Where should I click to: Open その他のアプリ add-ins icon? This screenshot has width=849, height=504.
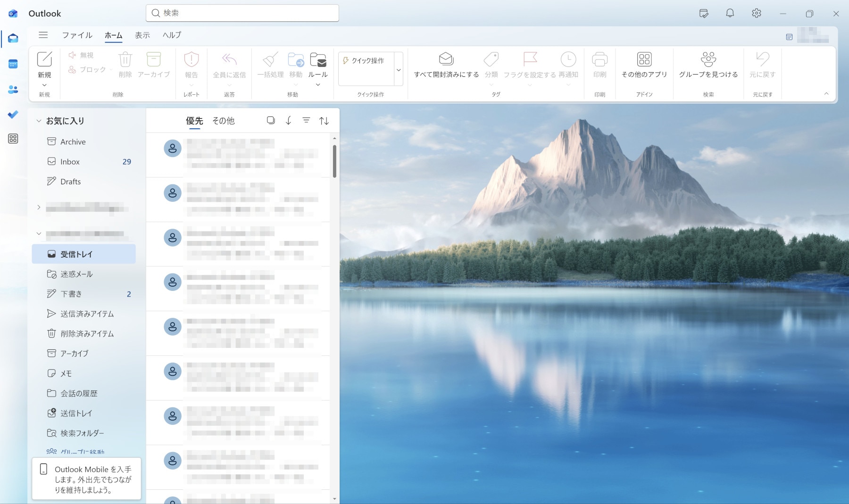click(x=644, y=59)
